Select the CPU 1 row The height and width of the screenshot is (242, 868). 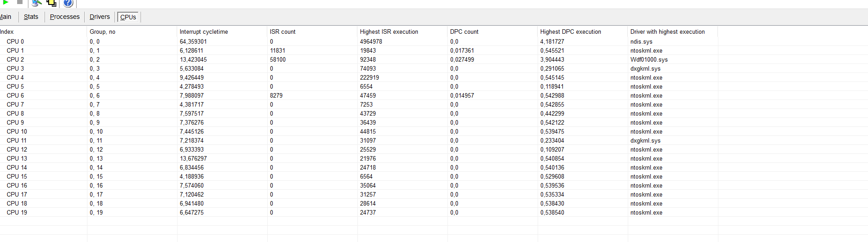[359, 50]
